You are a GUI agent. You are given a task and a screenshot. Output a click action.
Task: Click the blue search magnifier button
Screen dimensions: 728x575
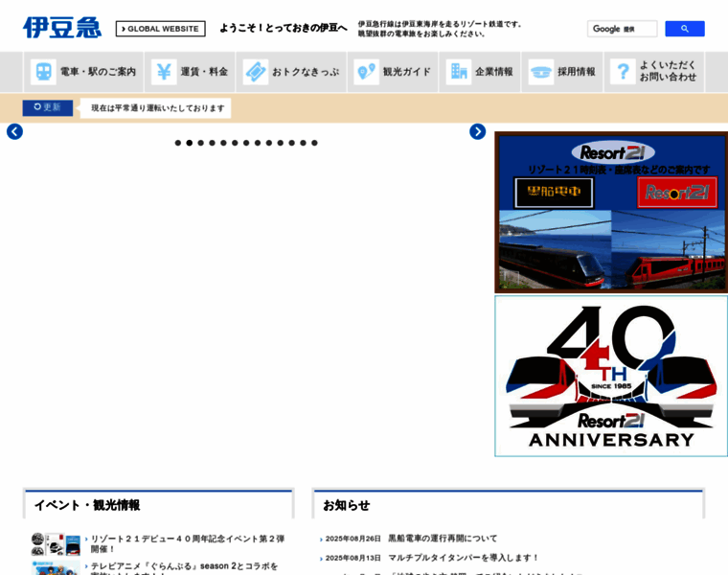pyautogui.click(x=685, y=29)
